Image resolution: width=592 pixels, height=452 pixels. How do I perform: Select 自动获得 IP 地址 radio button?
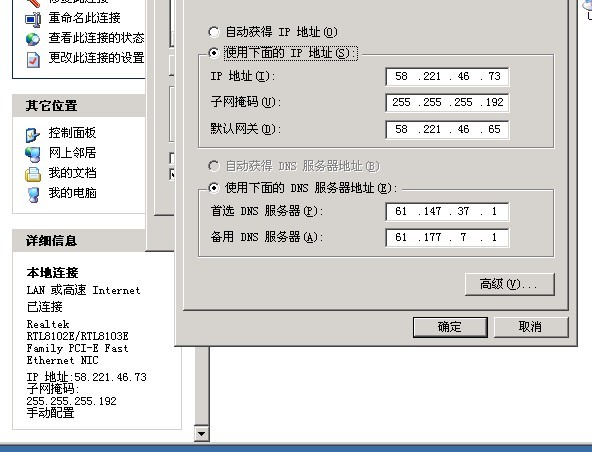[x=214, y=32]
